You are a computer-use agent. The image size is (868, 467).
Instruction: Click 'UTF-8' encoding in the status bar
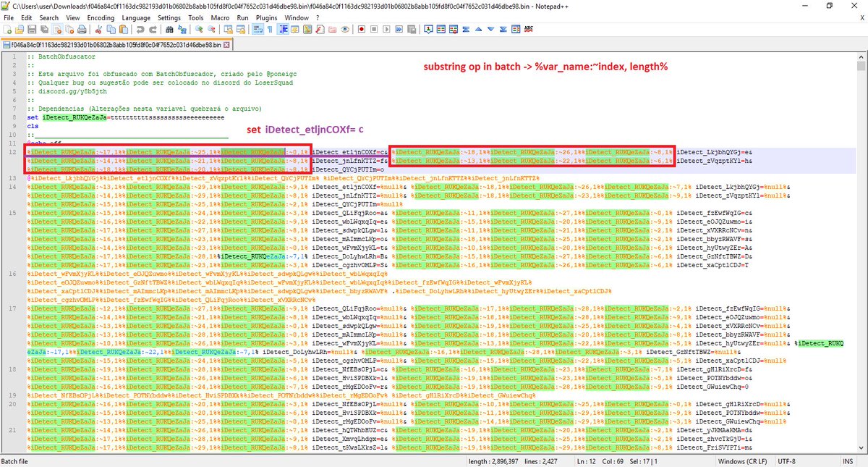click(786, 461)
